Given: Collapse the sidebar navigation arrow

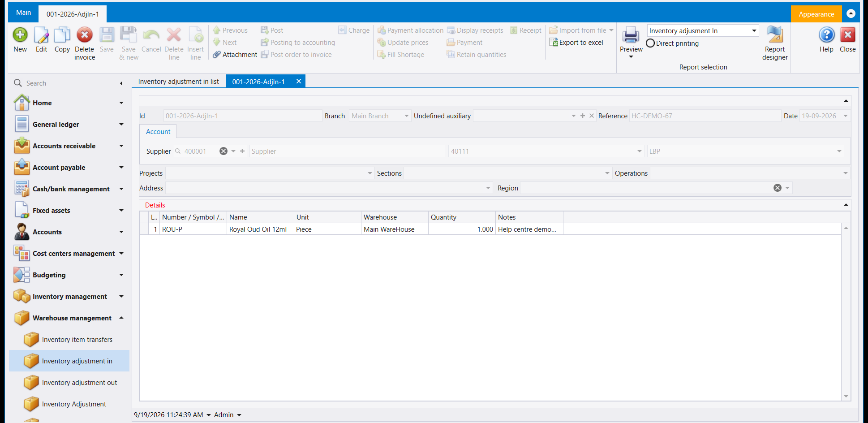Looking at the screenshot, I should [x=121, y=83].
